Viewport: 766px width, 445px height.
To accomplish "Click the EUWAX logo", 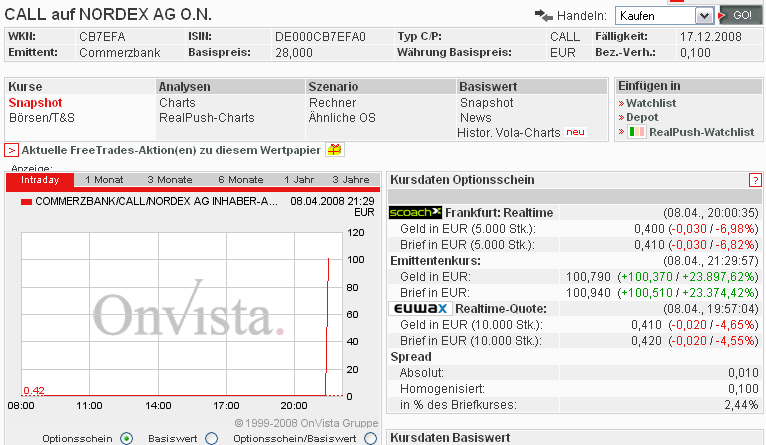I will coord(420,309).
